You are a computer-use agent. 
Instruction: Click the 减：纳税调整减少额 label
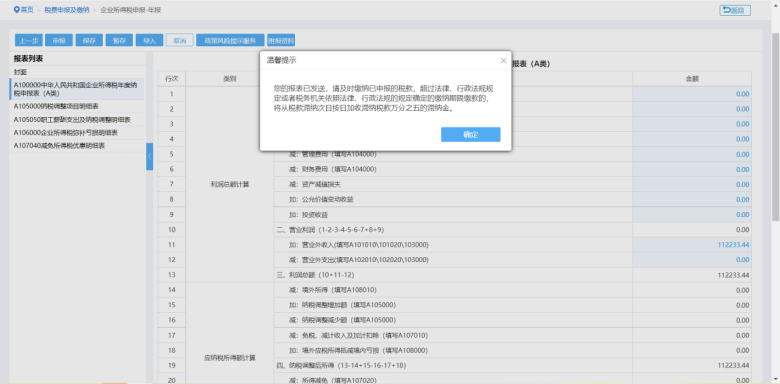click(342, 320)
